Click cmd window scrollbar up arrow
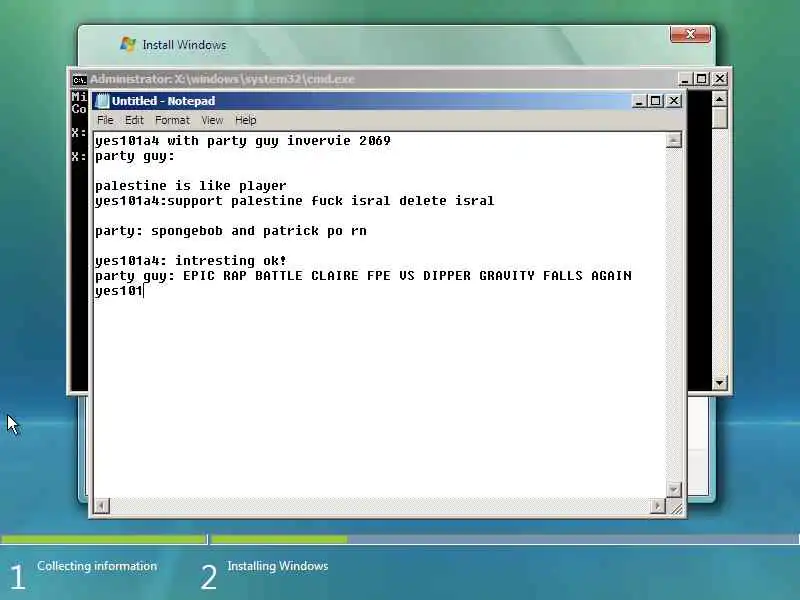Image resolution: width=800 pixels, height=600 pixels. [719, 98]
